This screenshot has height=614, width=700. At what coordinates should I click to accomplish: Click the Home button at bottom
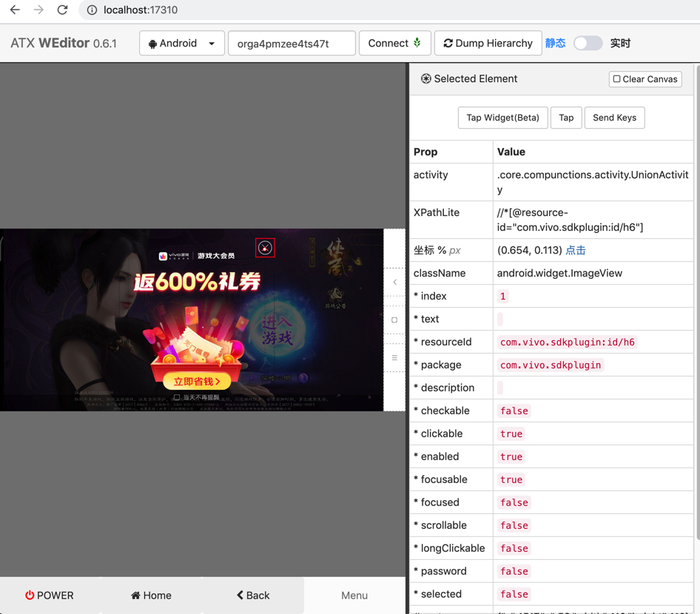click(x=152, y=596)
